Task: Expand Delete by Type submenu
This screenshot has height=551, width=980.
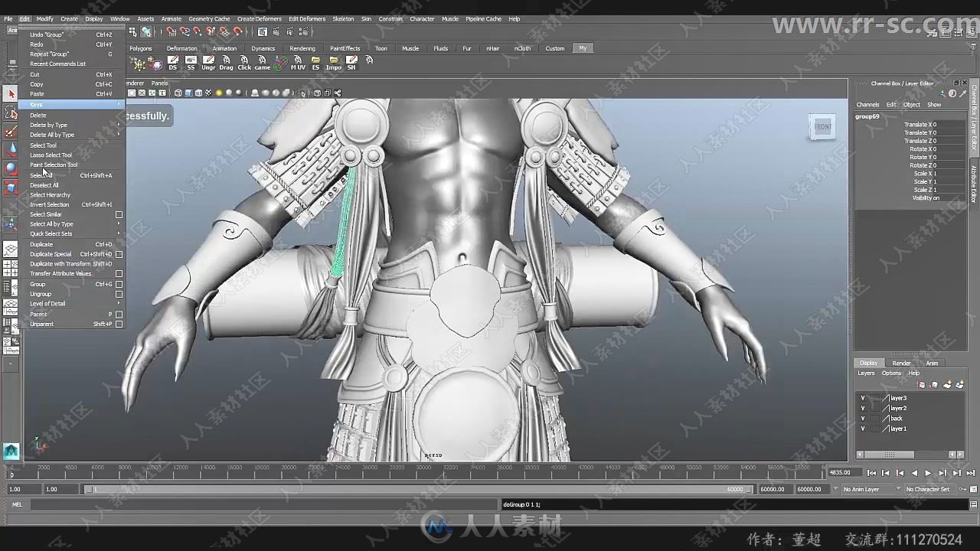Action: [72, 125]
